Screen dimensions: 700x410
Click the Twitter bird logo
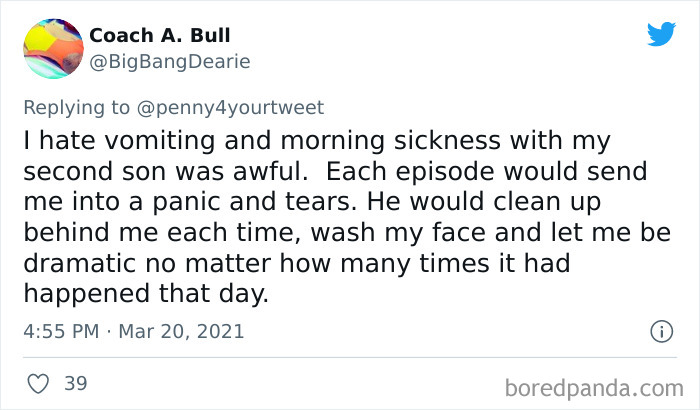(x=661, y=35)
